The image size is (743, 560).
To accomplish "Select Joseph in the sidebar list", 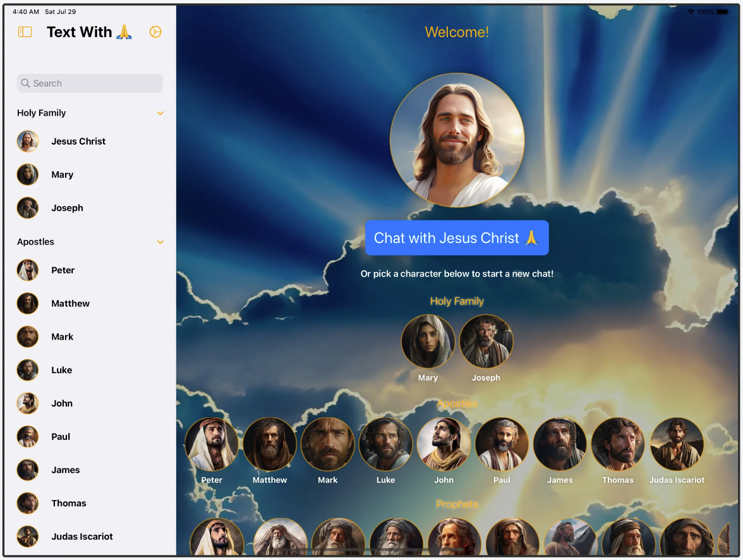I will [x=90, y=208].
